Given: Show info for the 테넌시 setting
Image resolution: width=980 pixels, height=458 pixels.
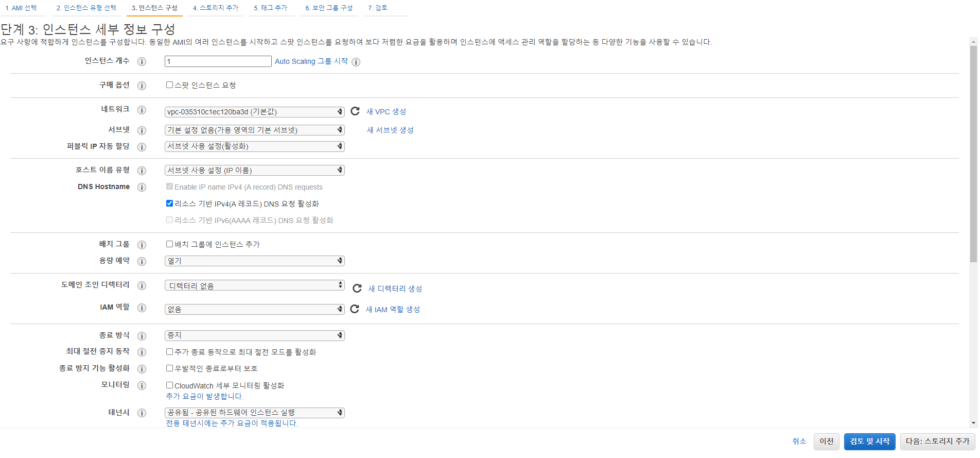Looking at the screenshot, I should (142, 413).
